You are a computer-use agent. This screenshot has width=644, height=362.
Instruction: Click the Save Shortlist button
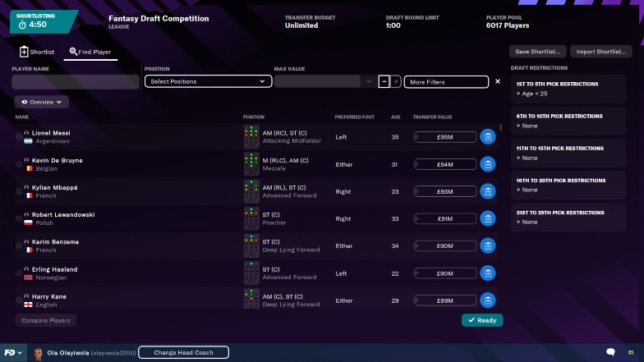537,51
